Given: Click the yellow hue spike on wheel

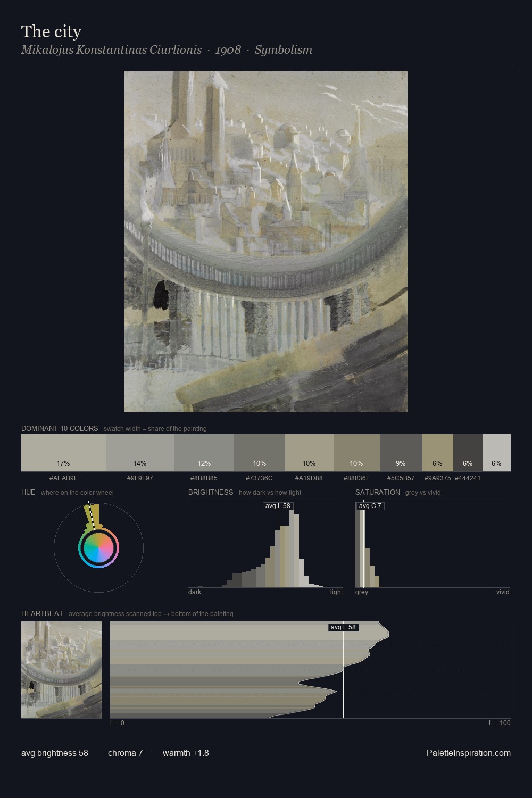Looking at the screenshot, I should click(x=92, y=516).
